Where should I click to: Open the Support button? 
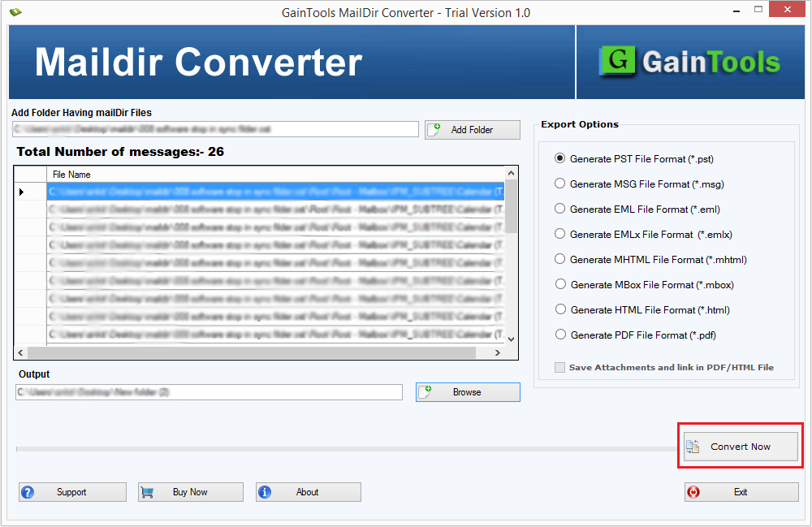pyautogui.click(x=72, y=492)
